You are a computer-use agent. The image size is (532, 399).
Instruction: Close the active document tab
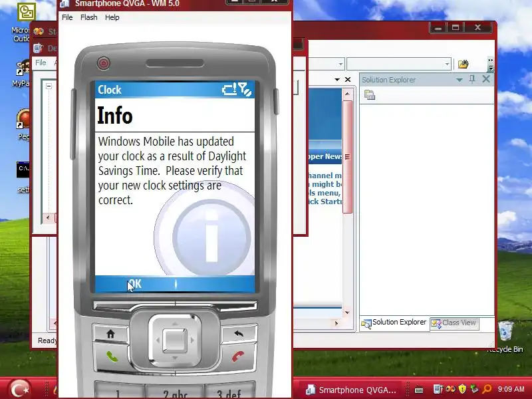coord(347,79)
